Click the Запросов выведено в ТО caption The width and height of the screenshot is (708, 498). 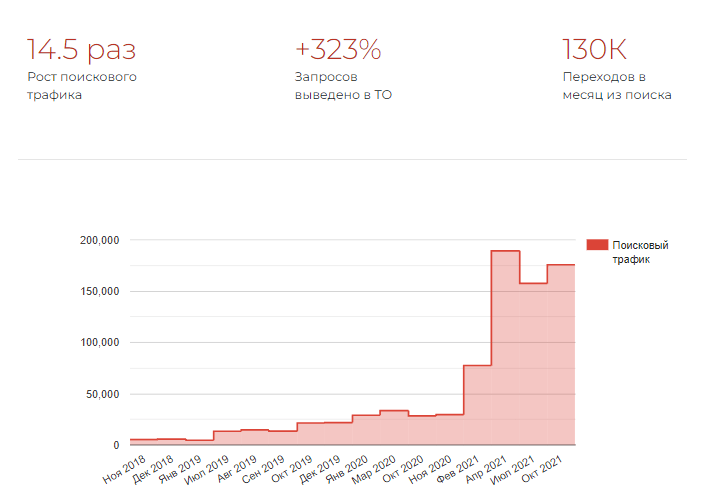343,86
